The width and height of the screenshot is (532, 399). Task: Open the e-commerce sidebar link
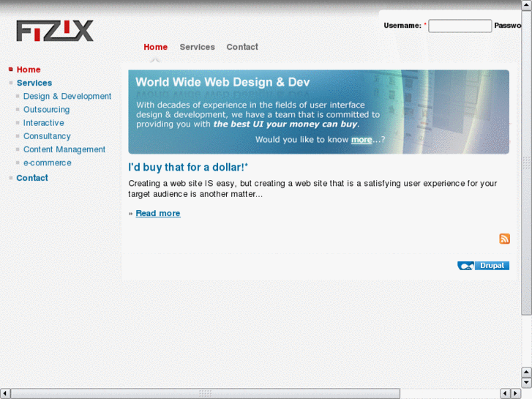click(x=47, y=163)
